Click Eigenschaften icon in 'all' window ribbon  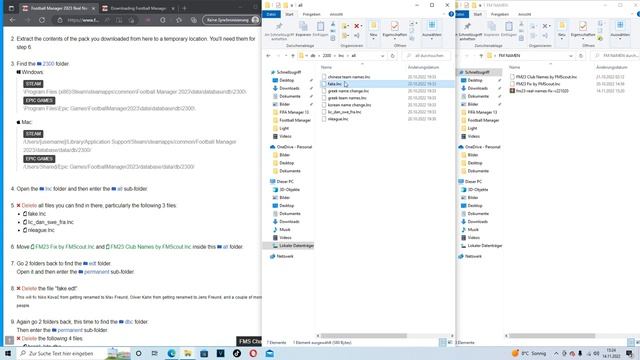coord(395,26)
